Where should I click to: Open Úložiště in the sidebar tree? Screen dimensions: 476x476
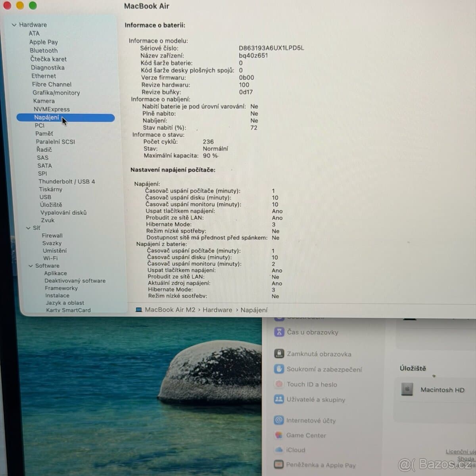[51, 205]
